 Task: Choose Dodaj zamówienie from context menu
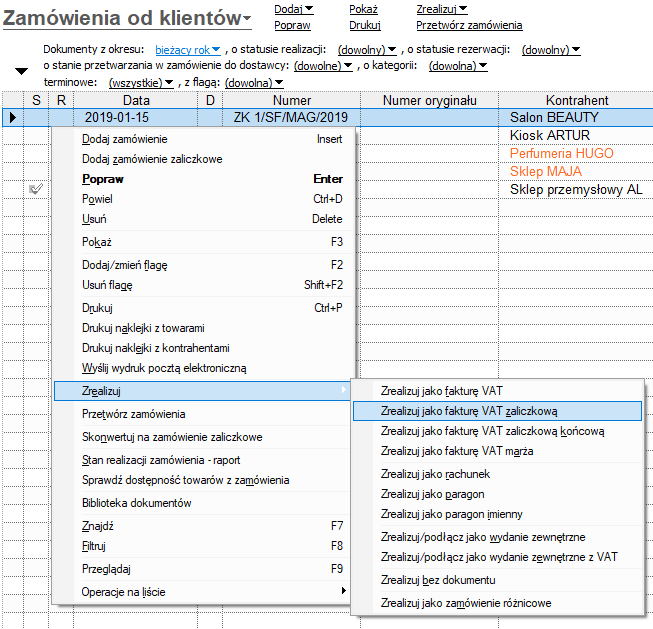[x=204, y=139]
